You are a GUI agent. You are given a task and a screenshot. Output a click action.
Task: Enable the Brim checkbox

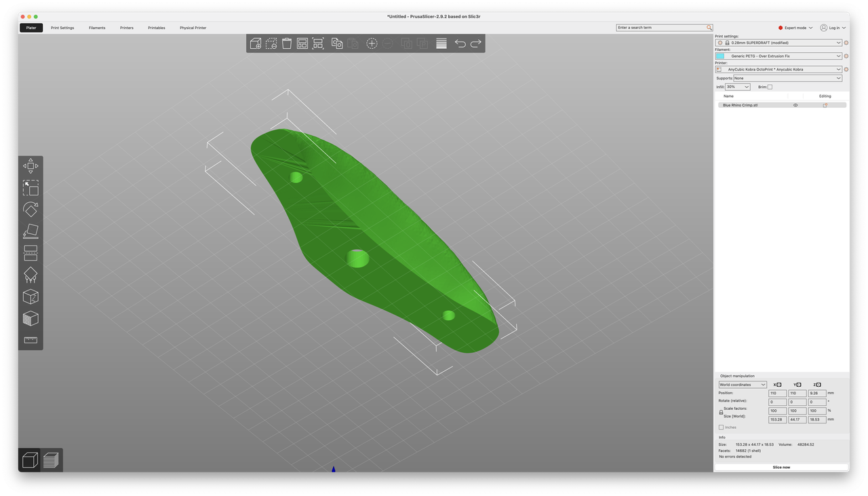[770, 87]
